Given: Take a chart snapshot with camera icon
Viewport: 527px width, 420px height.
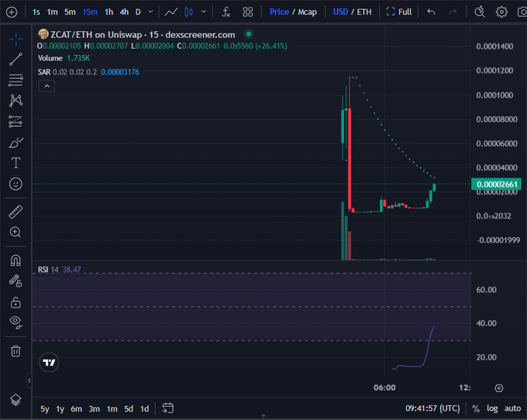Looking at the screenshot, I should point(522,12).
